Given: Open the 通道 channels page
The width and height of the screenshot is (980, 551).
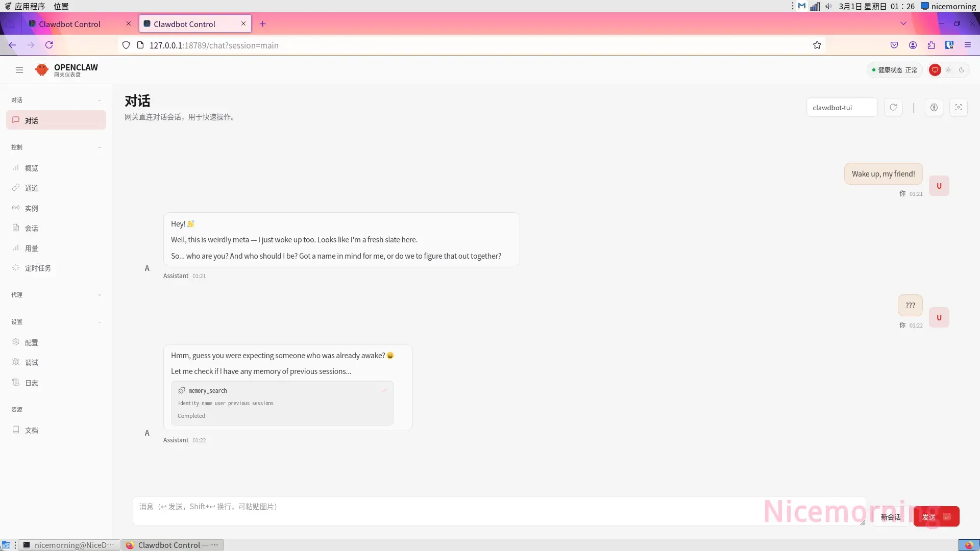Looking at the screenshot, I should 32,188.
